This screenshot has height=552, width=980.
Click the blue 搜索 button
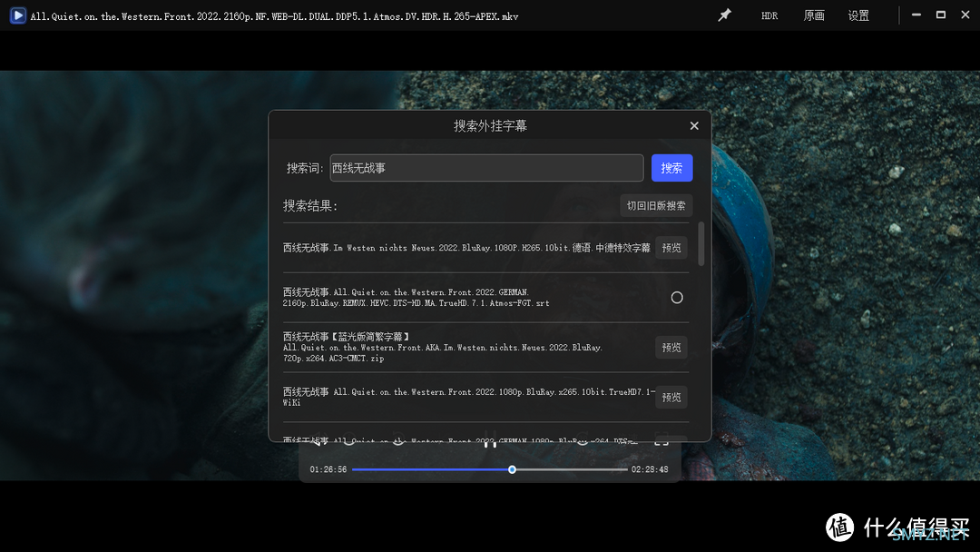(671, 168)
